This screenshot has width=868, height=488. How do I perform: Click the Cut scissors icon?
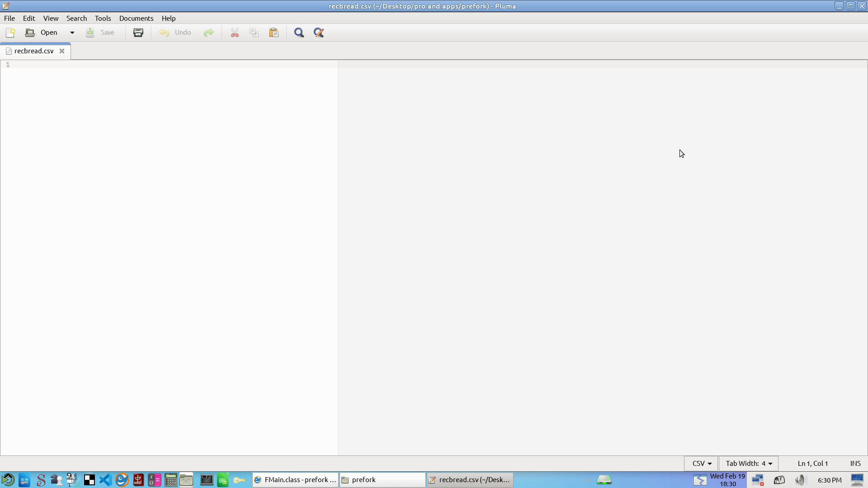click(235, 33)
